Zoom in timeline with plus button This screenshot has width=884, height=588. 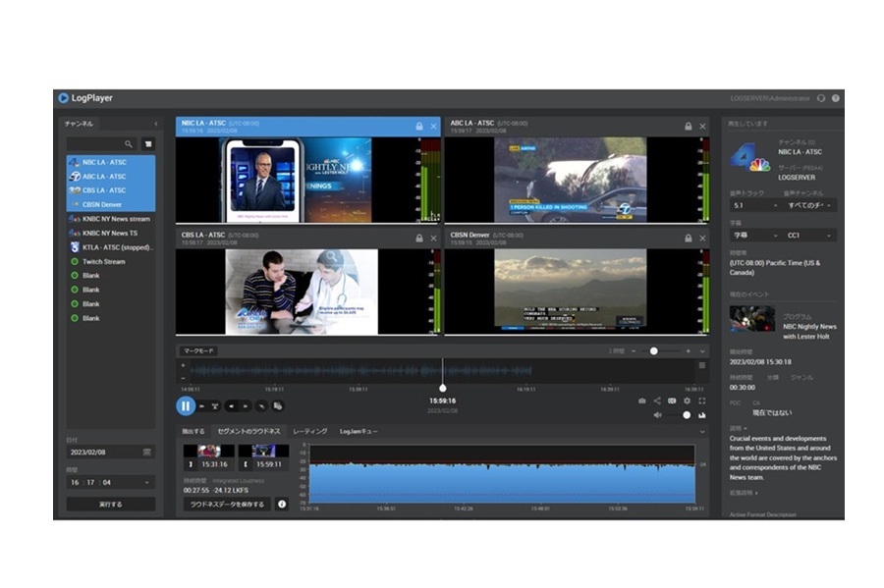pos(688,350)
